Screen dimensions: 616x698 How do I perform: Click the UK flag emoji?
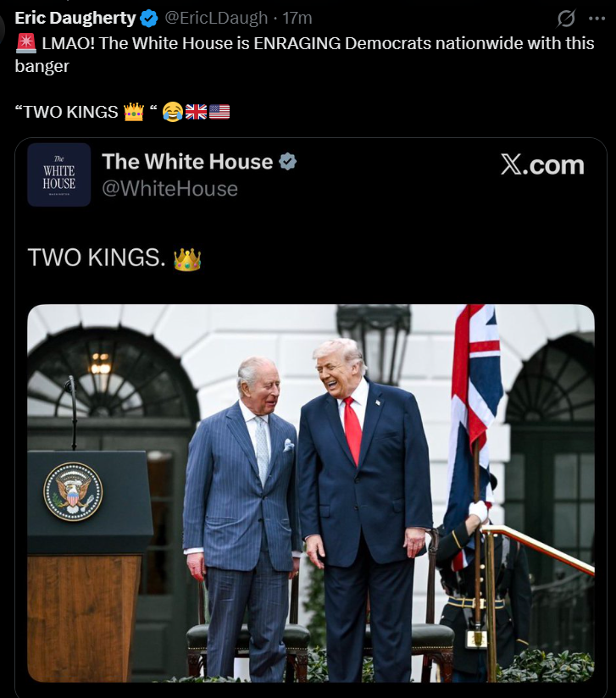pos(196,112)
